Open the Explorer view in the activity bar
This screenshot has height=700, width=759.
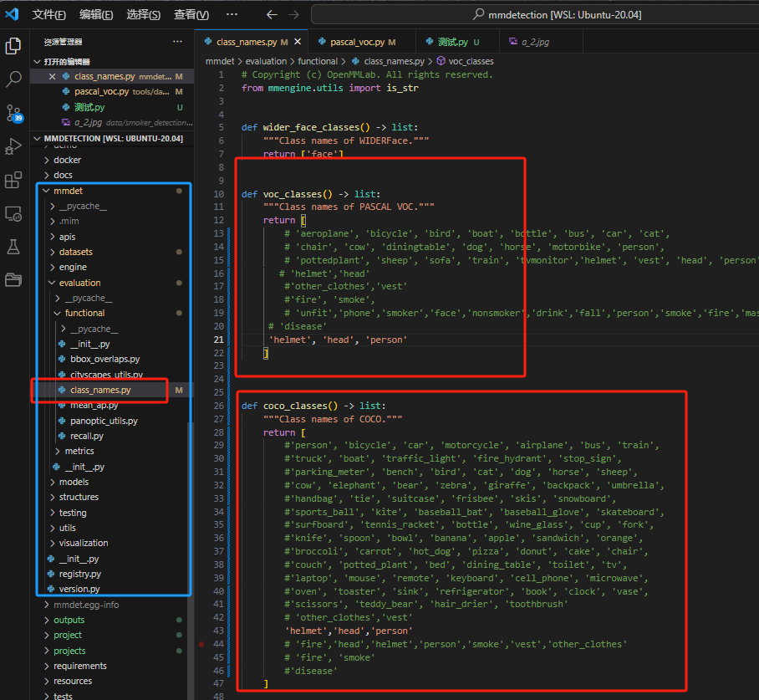tap(13, 46)
